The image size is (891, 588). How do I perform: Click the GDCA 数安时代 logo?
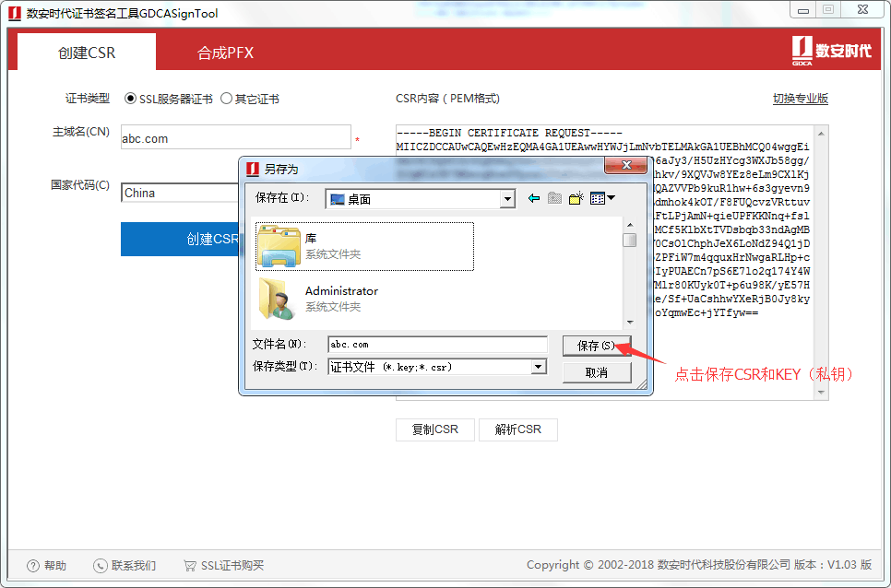point(831,51)
